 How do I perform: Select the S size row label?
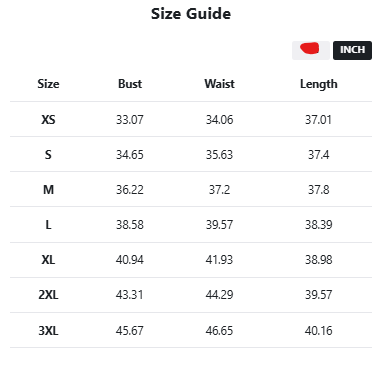(x=48, y=155)
